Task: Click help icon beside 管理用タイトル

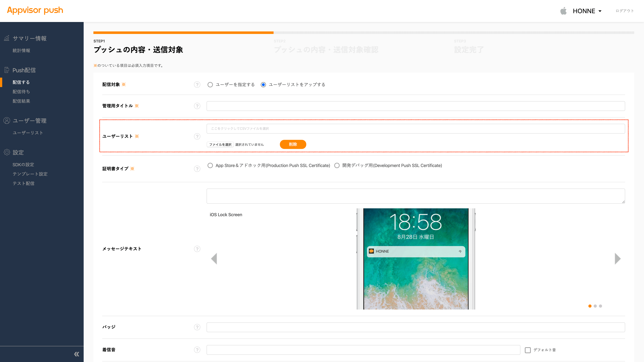Action: click(x=197, y=106)
